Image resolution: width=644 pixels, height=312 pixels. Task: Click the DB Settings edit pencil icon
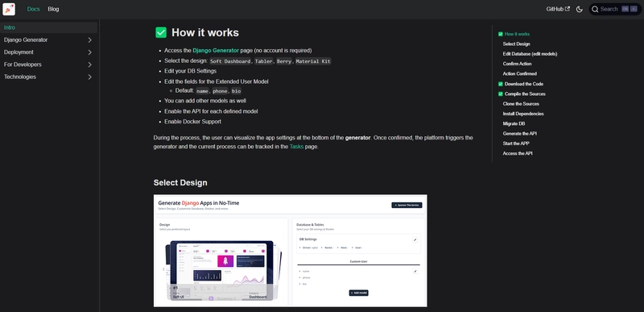click(415, 239)
